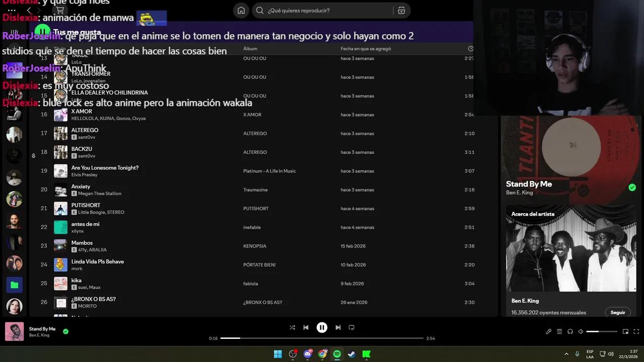Pause playback with the center player button

click(x=322, y=327)
